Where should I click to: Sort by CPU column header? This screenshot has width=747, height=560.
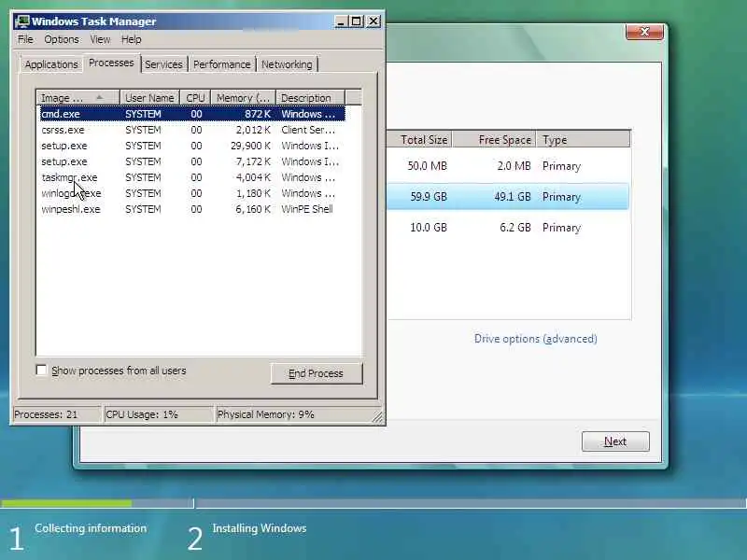(x=195, y=98)
